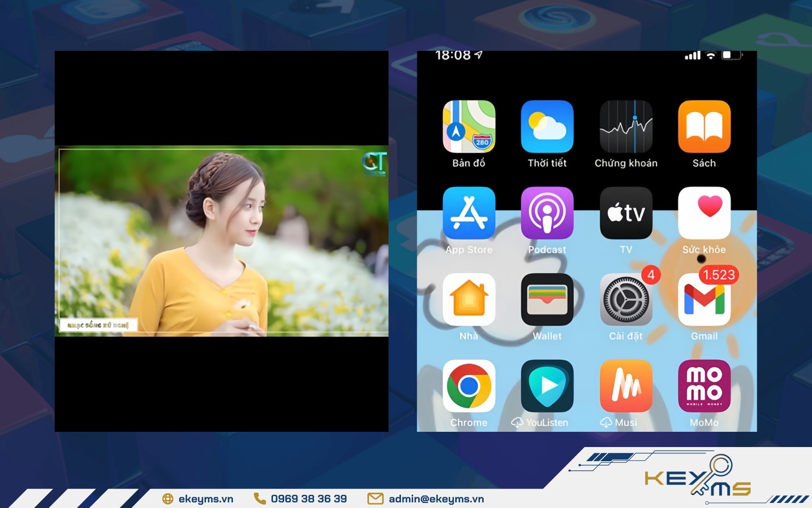Click the globe icon beside ekeyms.vn

(x=167, y=499)
